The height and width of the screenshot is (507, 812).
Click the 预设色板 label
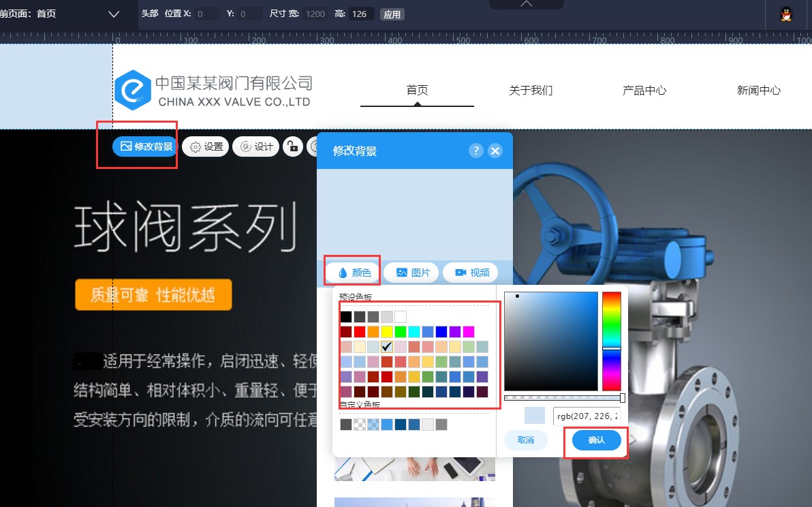(x=356, y=297)
